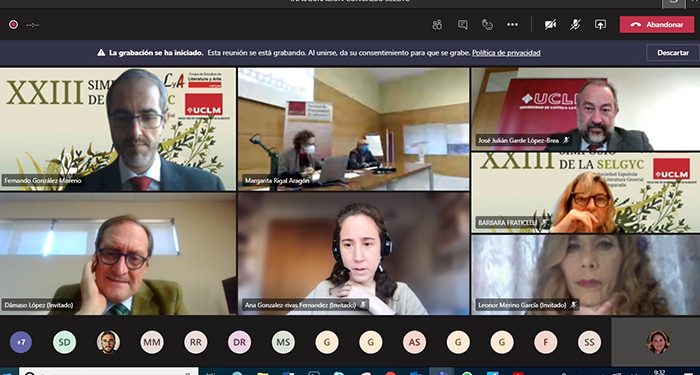Select Leonor Merino García's video tile
This screenshot has height=375, width=700.
(x=586, y=275)
